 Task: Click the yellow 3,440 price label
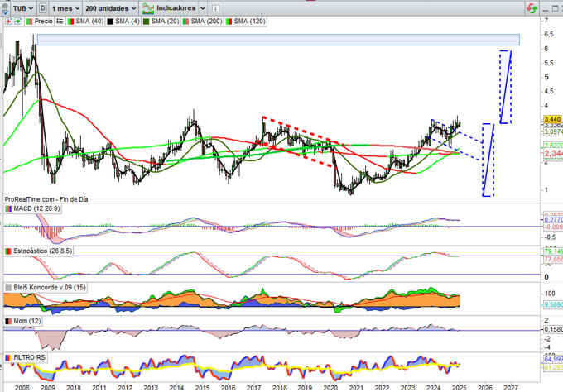coord(552,119)
